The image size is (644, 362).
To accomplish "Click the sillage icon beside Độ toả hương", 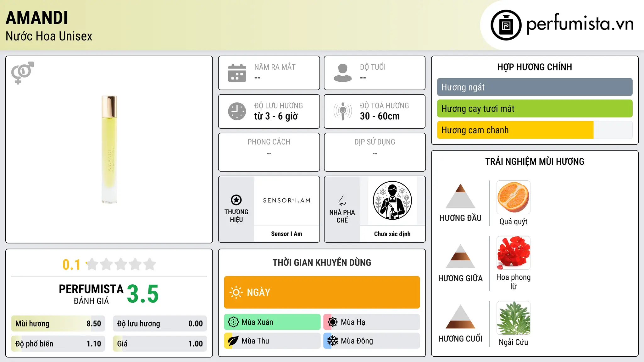I will click(x=343, y=111).
